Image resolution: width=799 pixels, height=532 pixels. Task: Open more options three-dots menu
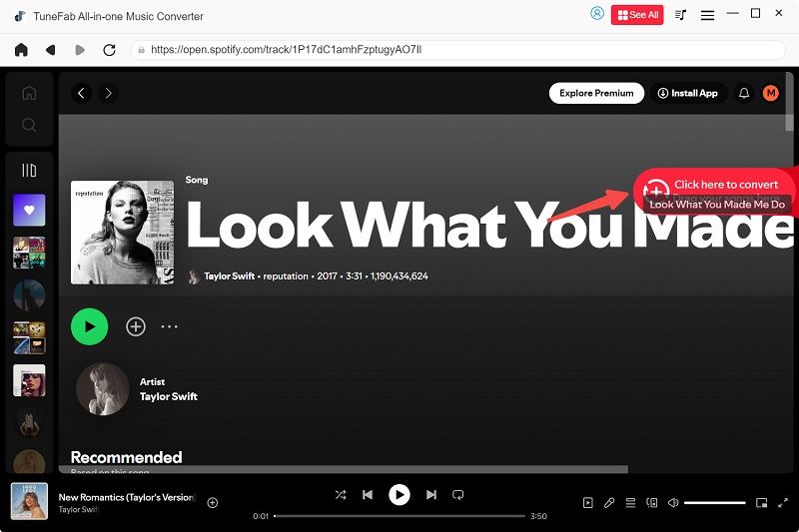[x=169, y=326]
